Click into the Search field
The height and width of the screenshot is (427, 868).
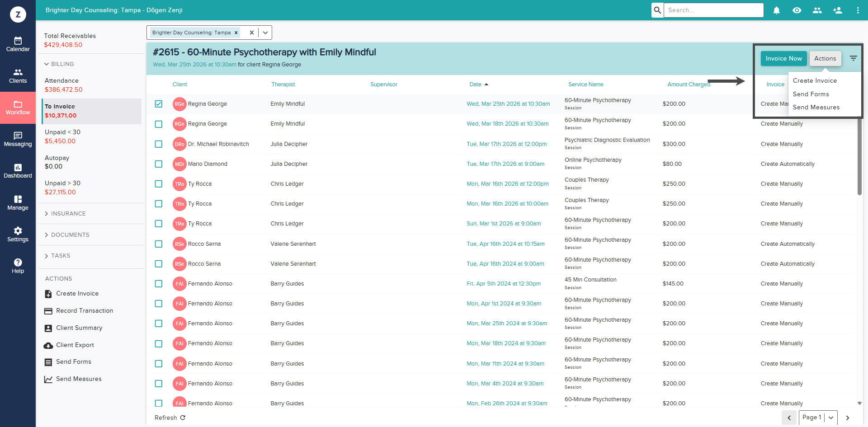click(x=713, y=10)
